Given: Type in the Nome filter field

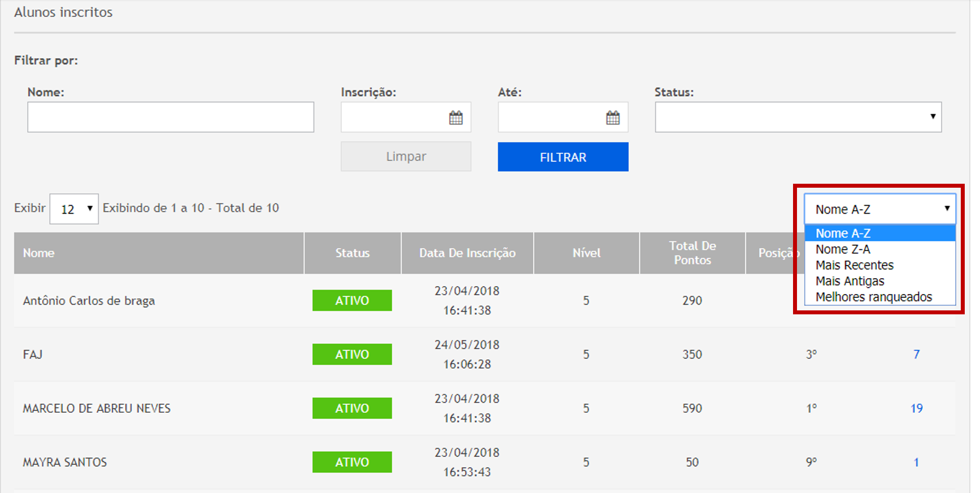Looking at the screenshot, I should [x=171, y=118].
